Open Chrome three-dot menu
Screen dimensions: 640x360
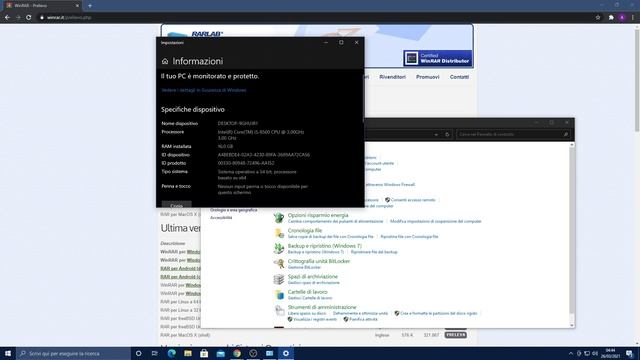pyautogui.click(x=633, y=18)
